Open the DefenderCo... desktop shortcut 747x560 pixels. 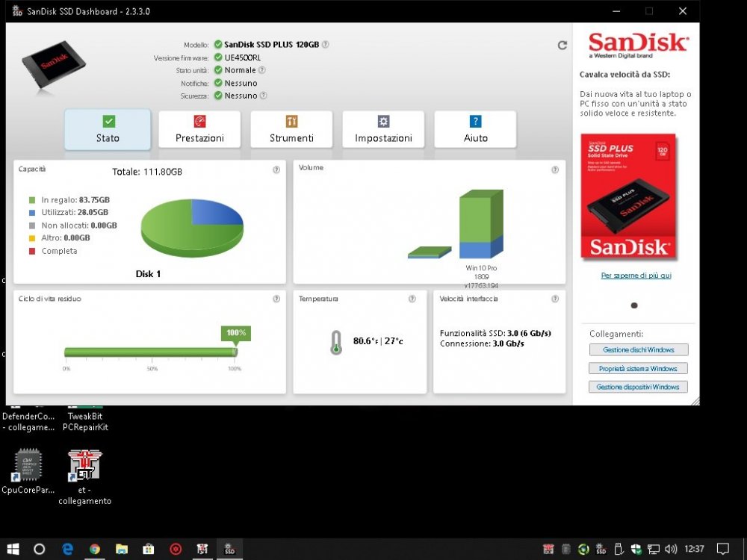(x=28, y=417)
